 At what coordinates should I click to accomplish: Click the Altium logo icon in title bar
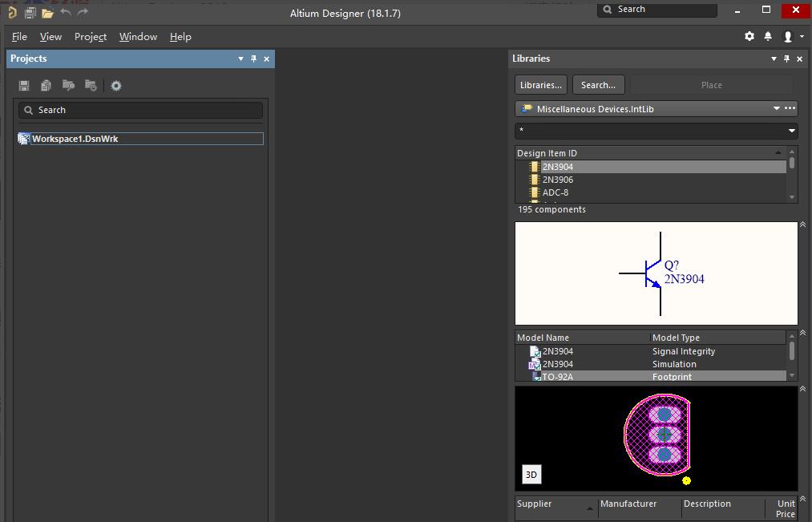[x=13, y=13]
